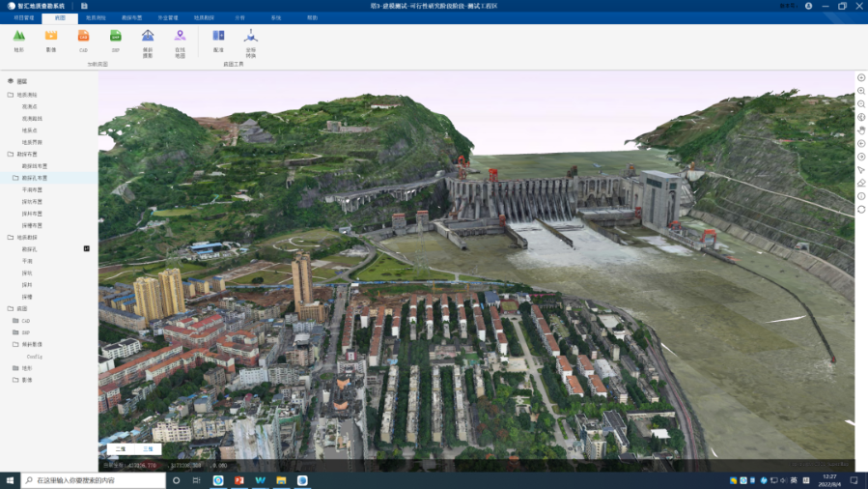Click the zoom in magnifier icon

pyautogui.click(x=861, y=90)
